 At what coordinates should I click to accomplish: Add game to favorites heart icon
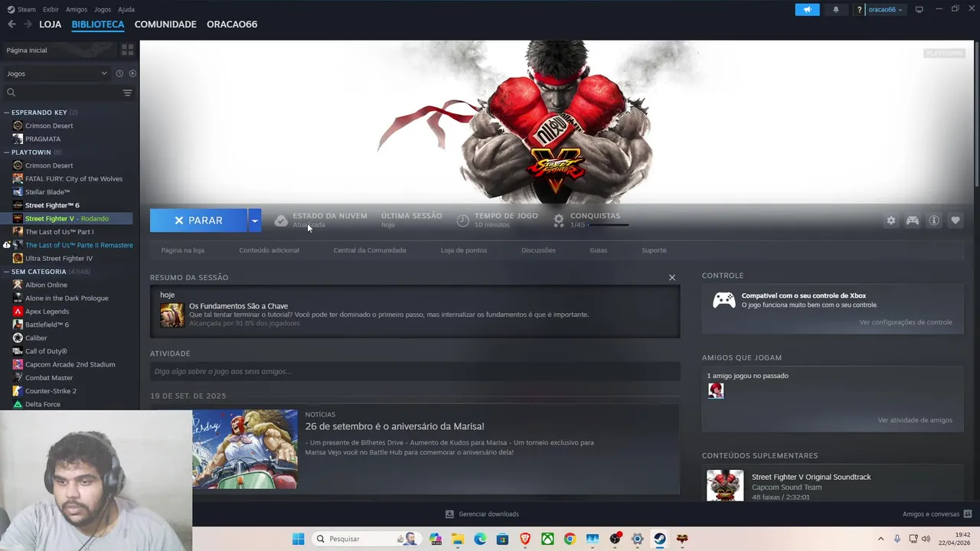point(955,220)
